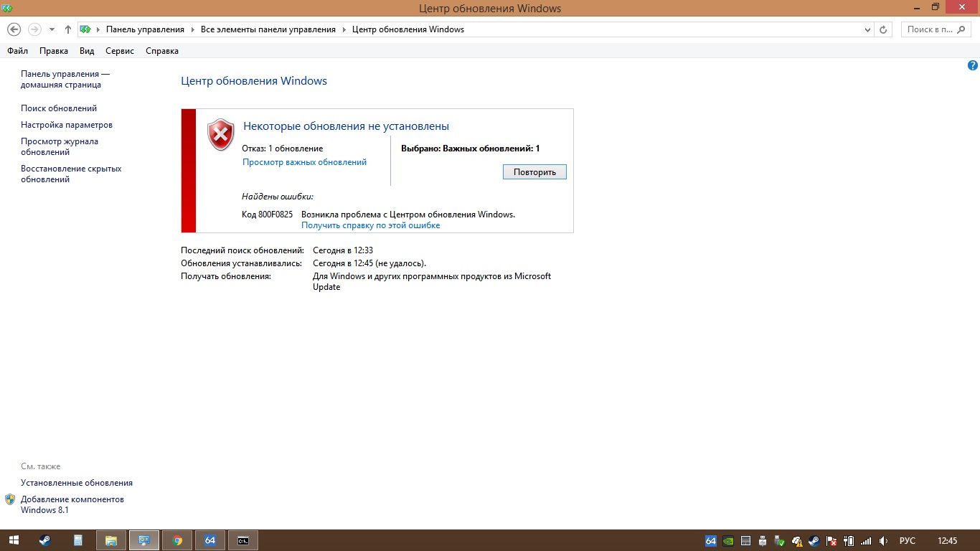Click Панель управления breadcrumb
980x551 pixels.
coord(145,29)
